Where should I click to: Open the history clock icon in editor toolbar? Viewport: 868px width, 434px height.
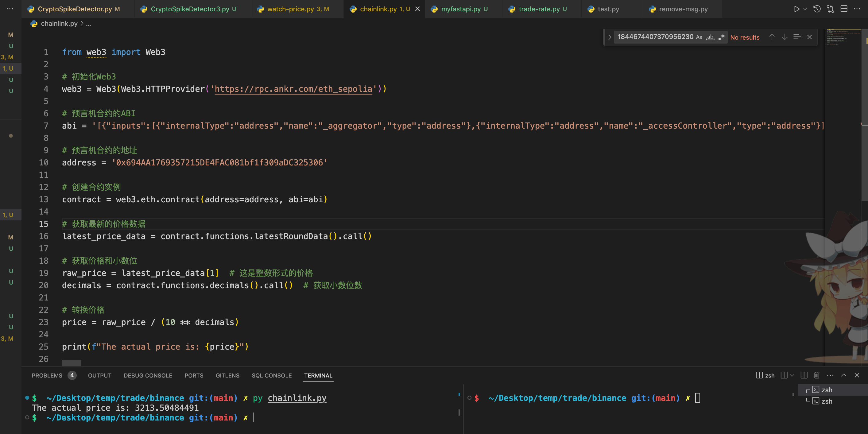click(817, 9)
